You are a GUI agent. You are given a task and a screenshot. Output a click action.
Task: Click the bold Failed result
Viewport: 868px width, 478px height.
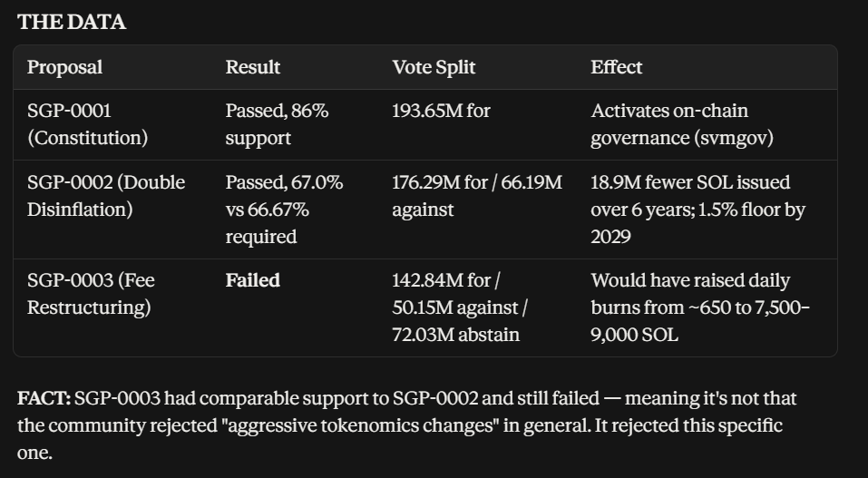click(x=253, y=280)
